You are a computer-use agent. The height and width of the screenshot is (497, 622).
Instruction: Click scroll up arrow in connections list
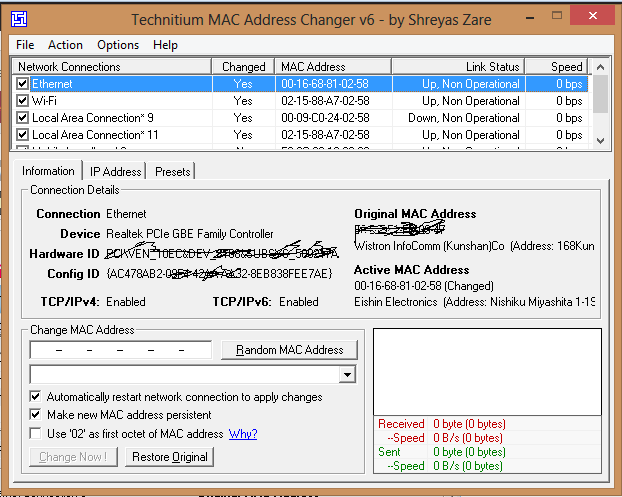click(x=600, y=67)
